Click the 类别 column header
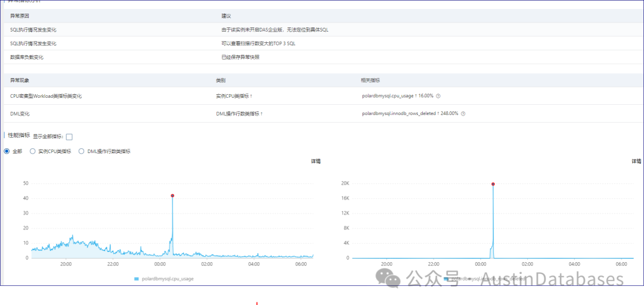Screen dimensions: 644x305 click(x=221, y=80)
